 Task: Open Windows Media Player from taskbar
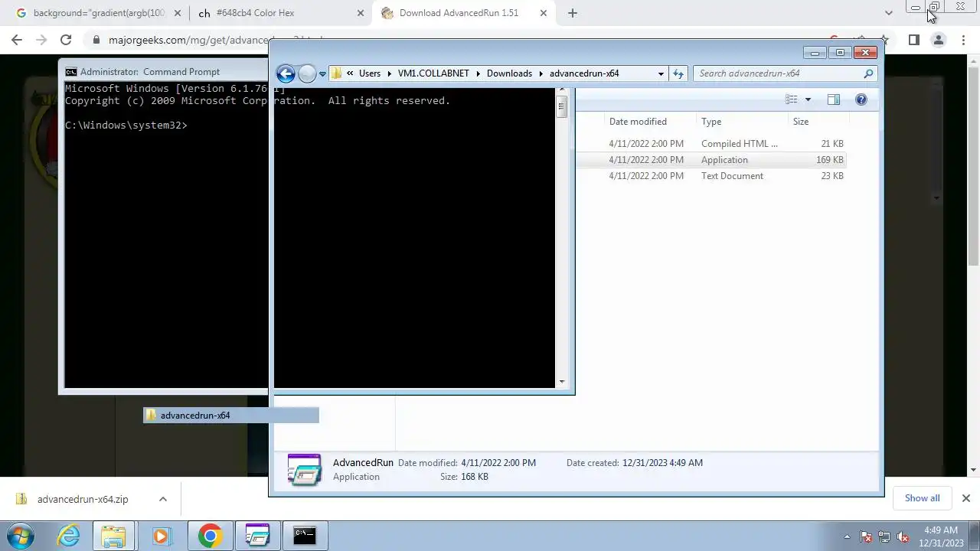[x=161, y=536]
